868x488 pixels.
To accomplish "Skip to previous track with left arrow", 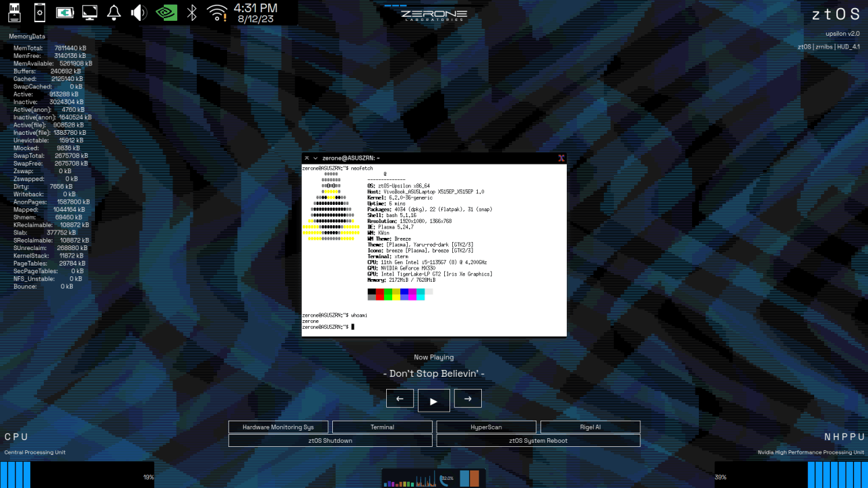I will pyautogui.click(x=400, y=398).
